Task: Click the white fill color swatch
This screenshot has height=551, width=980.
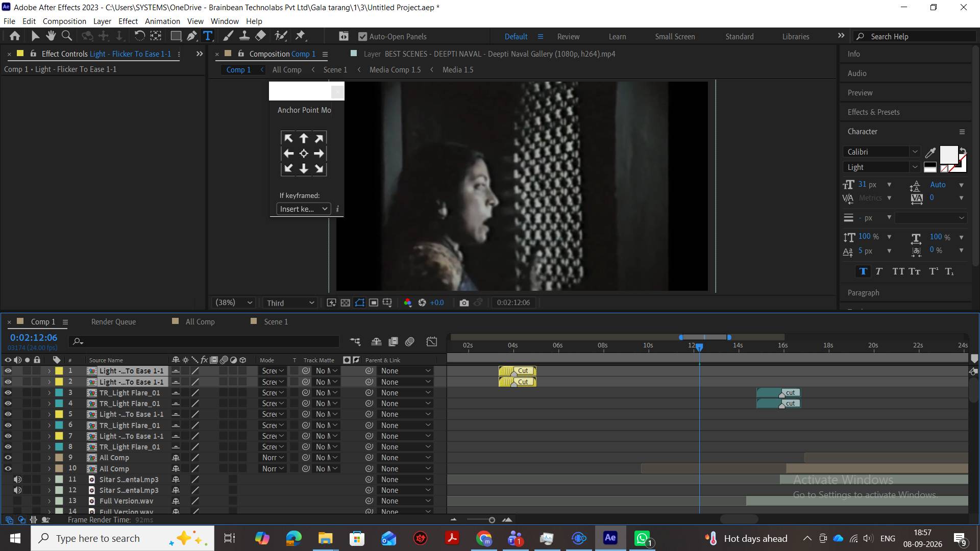Action: 948,154
